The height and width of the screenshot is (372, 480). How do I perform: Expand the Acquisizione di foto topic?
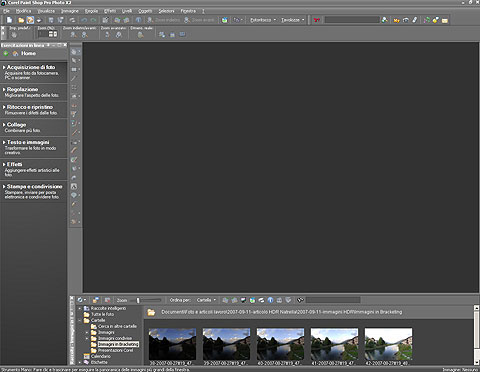coord(31,67)
